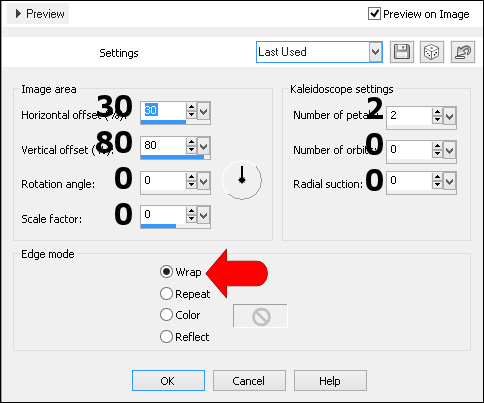Click the Reset to default icon

463,52
